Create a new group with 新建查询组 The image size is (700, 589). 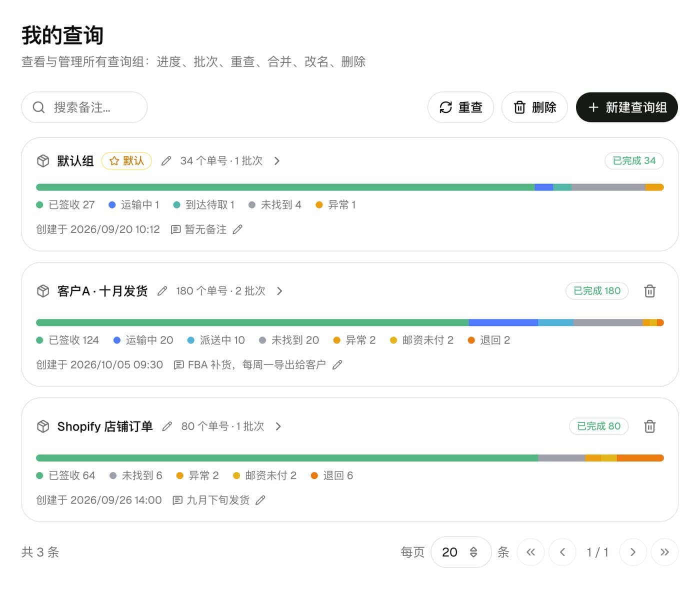tap(627, 107)
